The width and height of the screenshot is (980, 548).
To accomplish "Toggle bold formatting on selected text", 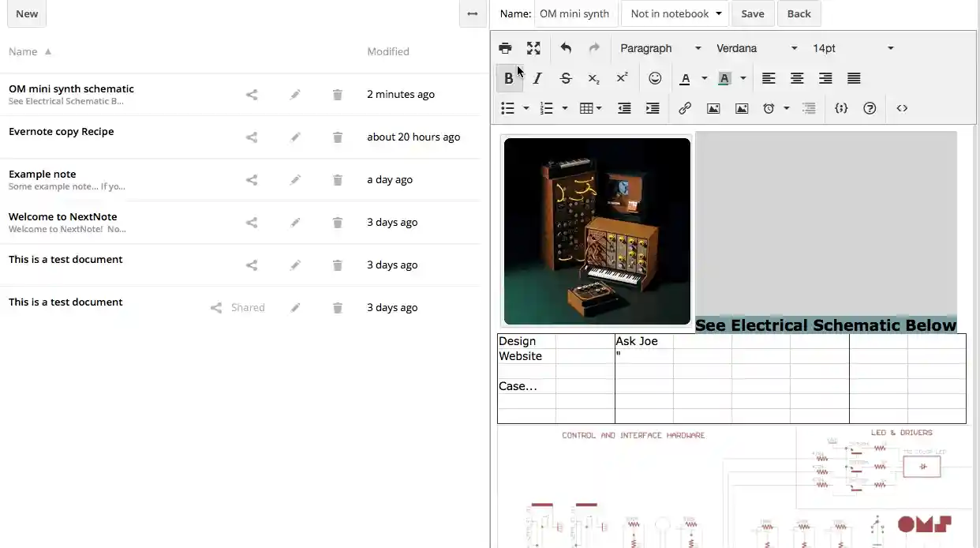I will coord(509,78).
